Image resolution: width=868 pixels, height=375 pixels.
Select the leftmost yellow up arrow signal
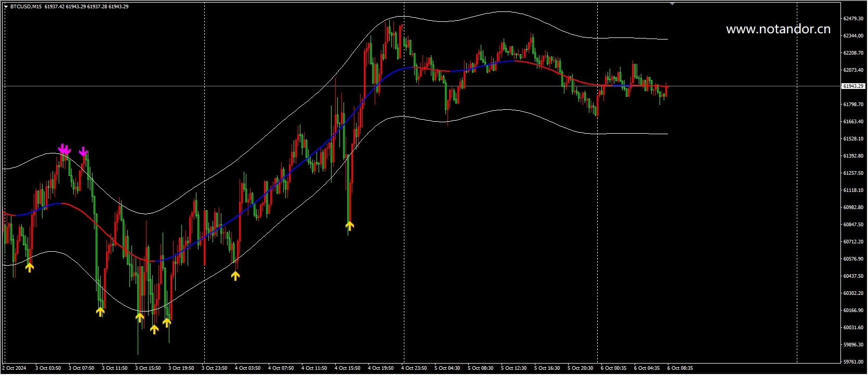(x=30, y=267)
